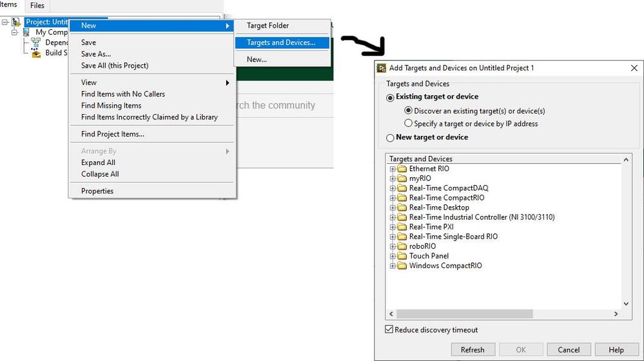644x361 pixels.
Task: Select Find Items with No Callers
Action: 152,94
